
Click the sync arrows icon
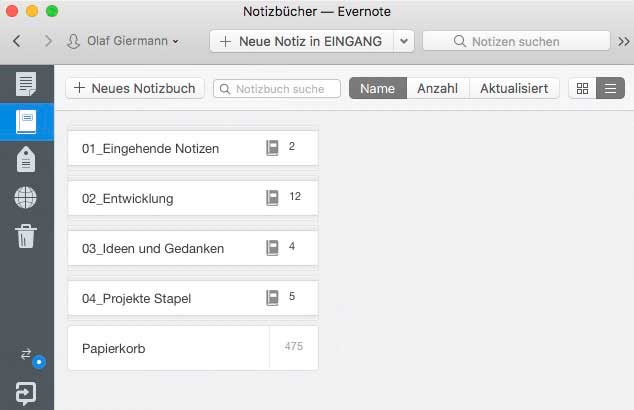click(26, 355)
